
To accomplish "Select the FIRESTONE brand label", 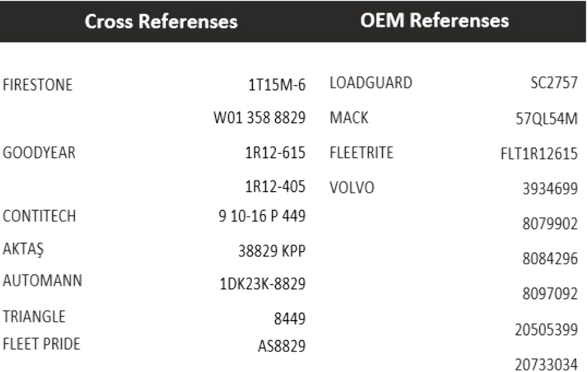I will click(38, 85).
